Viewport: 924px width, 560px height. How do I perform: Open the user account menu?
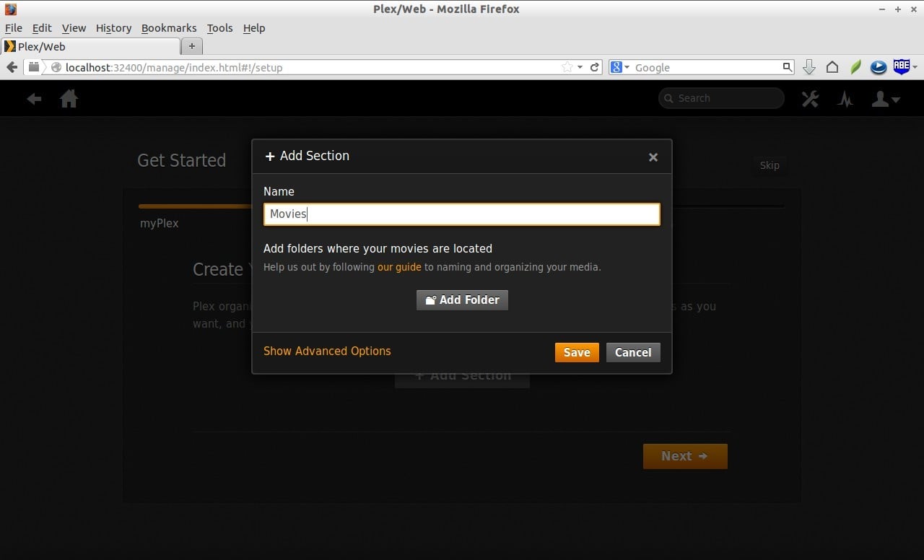point(886,99)
